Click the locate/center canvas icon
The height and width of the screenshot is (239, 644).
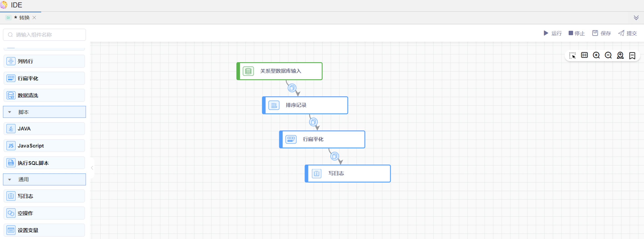620,55
